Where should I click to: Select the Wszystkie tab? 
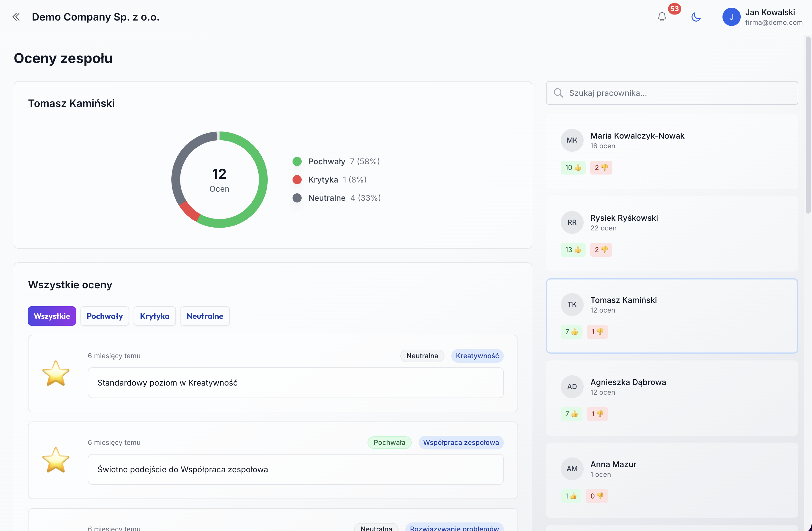click(x=52, y=316)
